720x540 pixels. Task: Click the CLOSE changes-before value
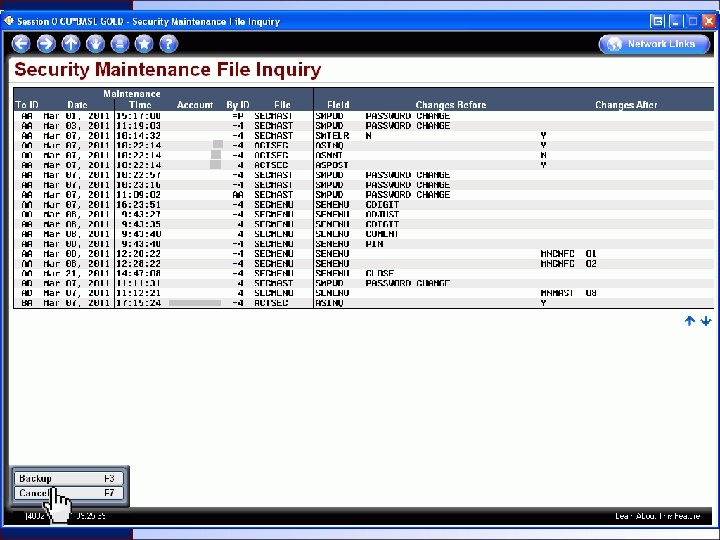click(x=380, y=273)
